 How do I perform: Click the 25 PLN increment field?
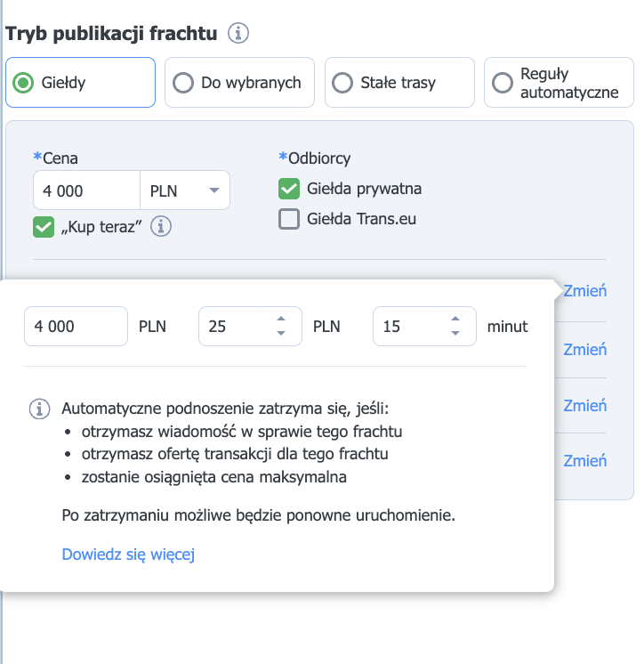(251, 326)
